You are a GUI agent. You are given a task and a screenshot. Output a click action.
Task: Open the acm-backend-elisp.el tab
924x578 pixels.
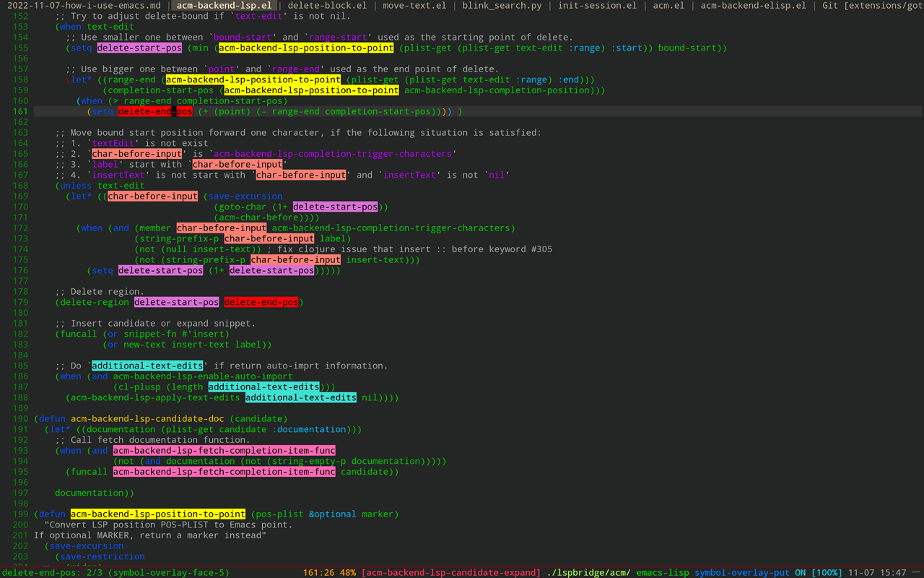(754, 6)
